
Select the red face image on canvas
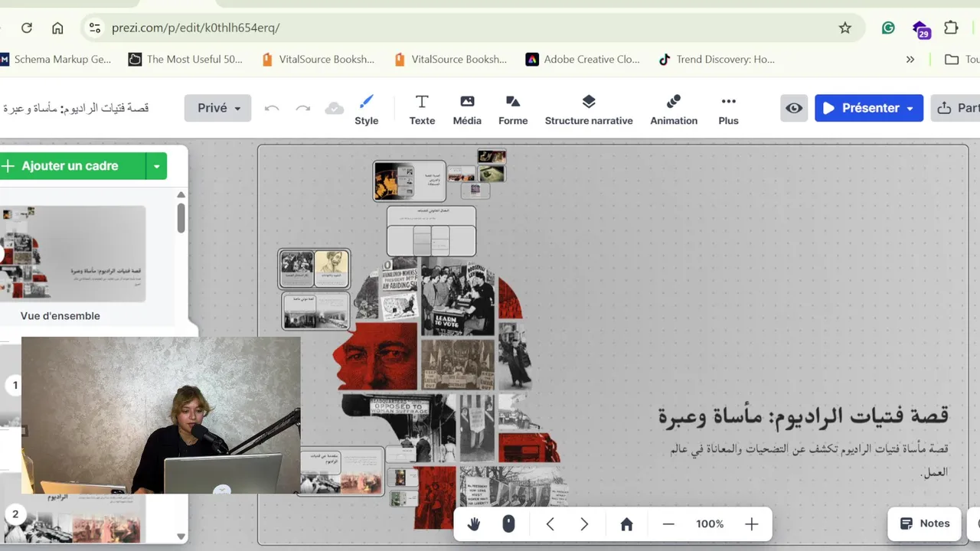point(376,357)
